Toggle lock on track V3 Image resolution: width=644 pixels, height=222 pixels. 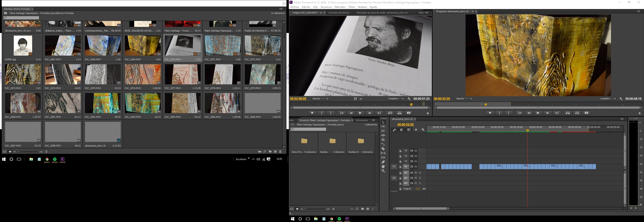click(x=400, y=156)
